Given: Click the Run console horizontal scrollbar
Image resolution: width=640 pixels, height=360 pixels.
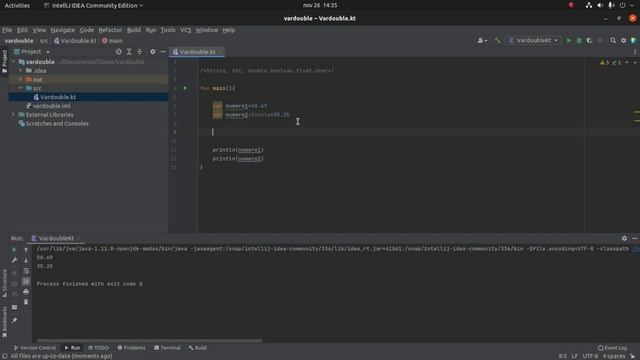Looking at the screenshot, I should pyautogui.click(x=149, y=340).
